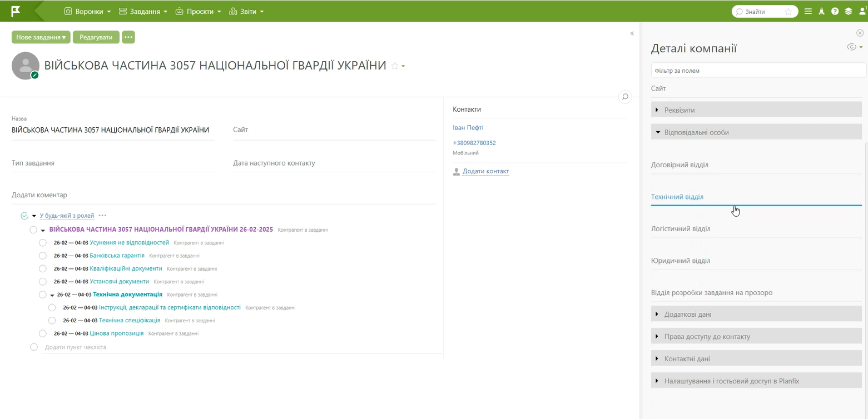Click the Planfix flag logo
The width and height of the screenshot is (868, 419).
pyautogui.click(x=16, y=11)
